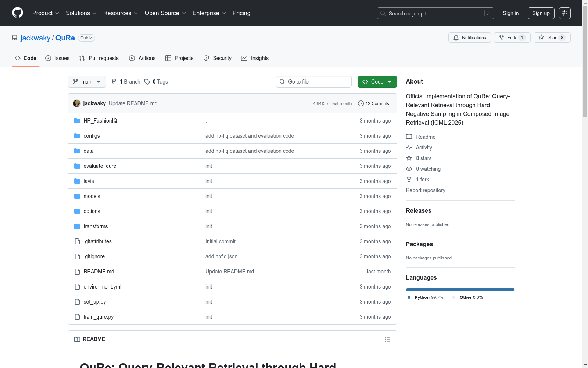
Task: Click the commit history clock icon
Action: pyautogui.click(x=361, y=103)
